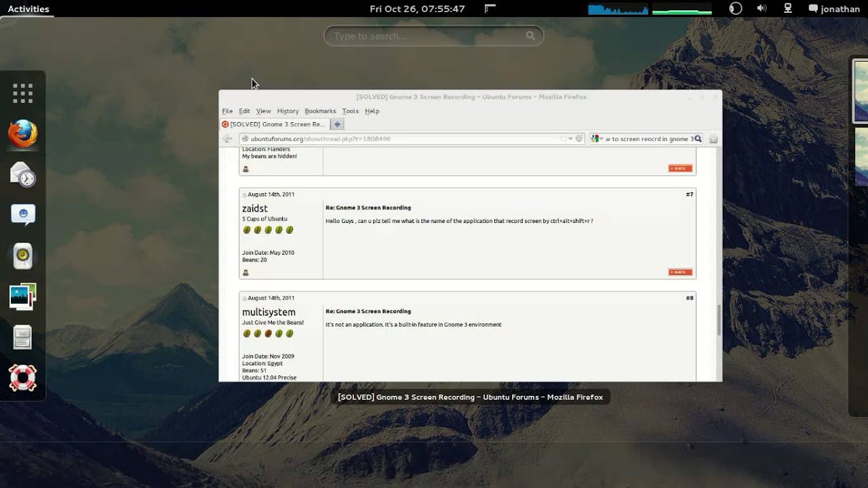Select the top workspace thumbnail
868x488 pixels.
[861, 91]
